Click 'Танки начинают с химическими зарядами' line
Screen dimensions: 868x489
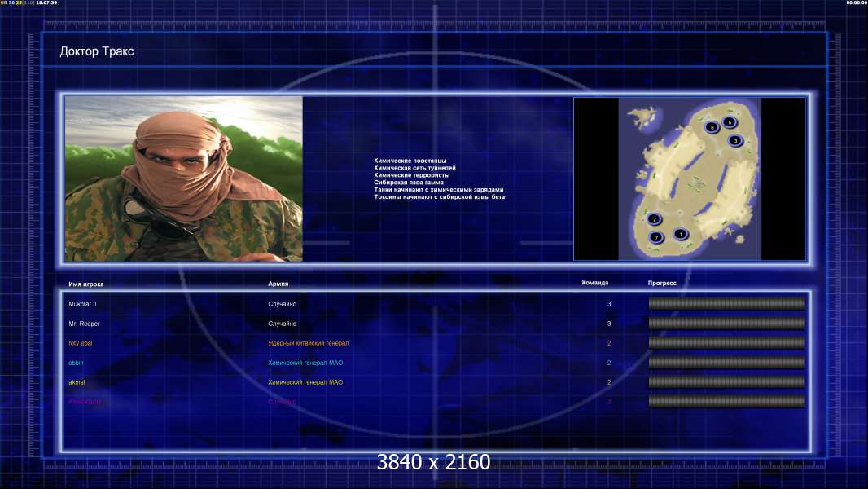(x=438, y=189)
